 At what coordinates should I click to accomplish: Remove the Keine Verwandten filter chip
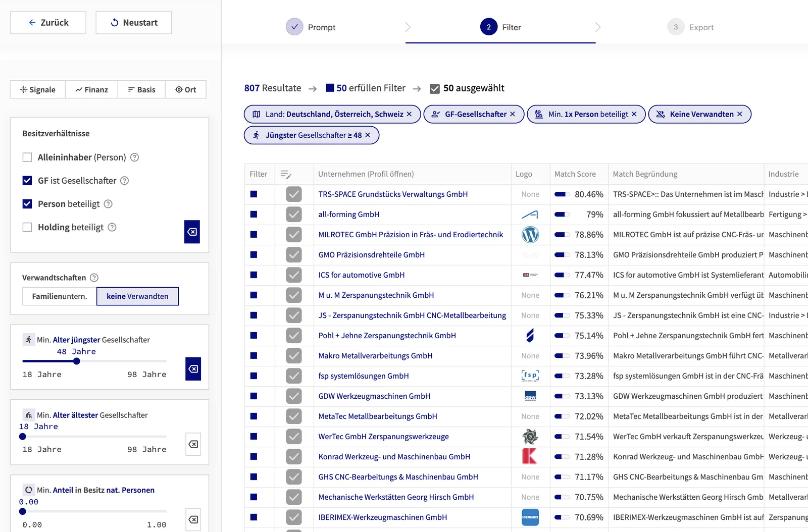(x=740, y=114)
